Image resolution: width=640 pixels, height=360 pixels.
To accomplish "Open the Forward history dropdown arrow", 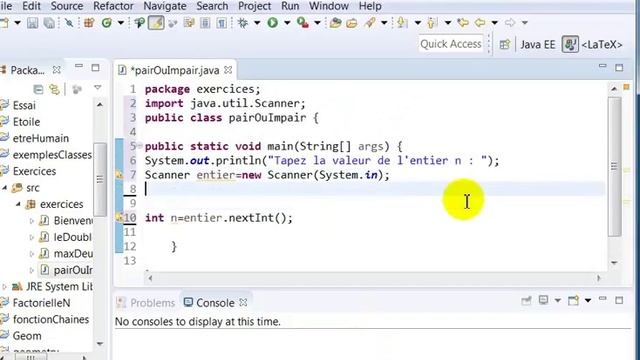I will 525,23.
